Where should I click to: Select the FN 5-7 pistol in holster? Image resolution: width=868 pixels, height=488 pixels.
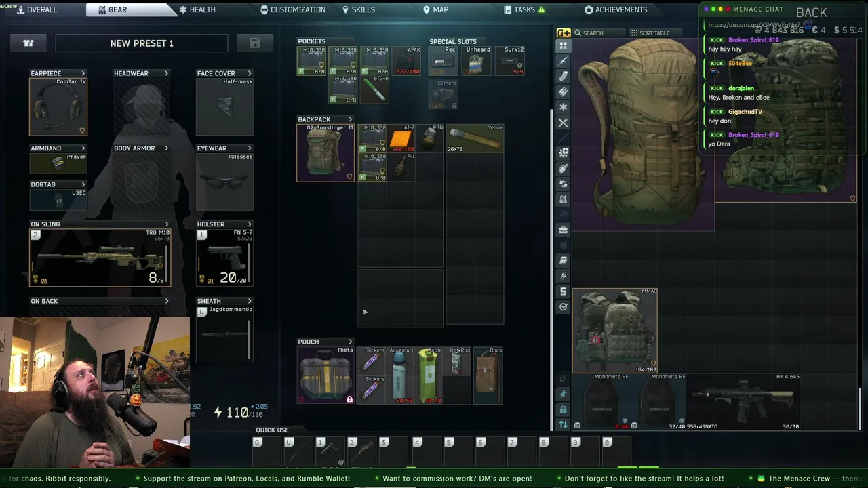224,258
